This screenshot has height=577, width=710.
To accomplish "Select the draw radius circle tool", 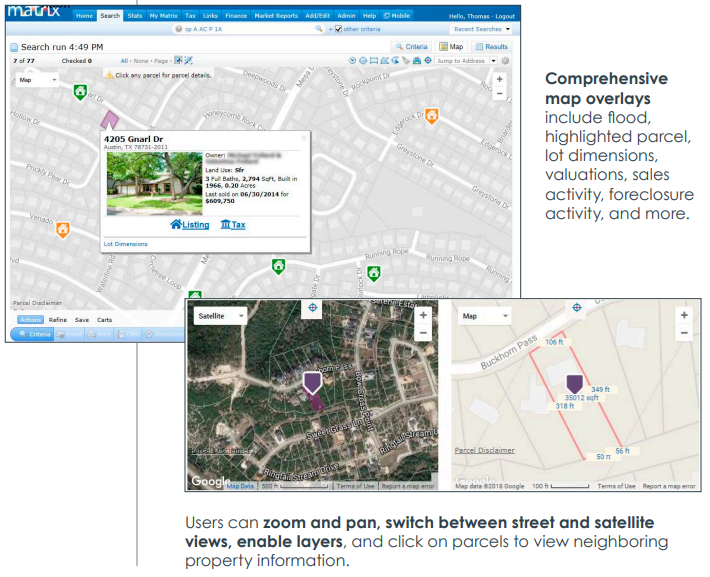I will [363, 61].
